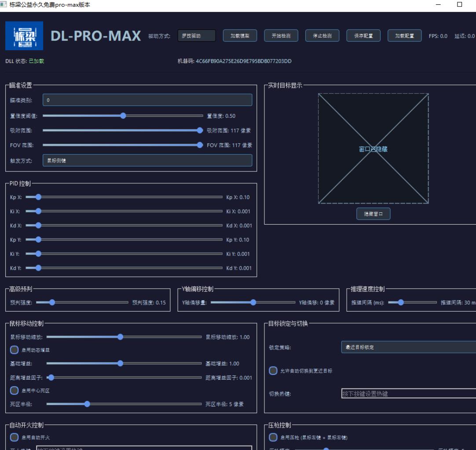Enable the 启用动态增益 checkbox
The width and height of the screenshot is (476, 450).
[x=15, y=350]
